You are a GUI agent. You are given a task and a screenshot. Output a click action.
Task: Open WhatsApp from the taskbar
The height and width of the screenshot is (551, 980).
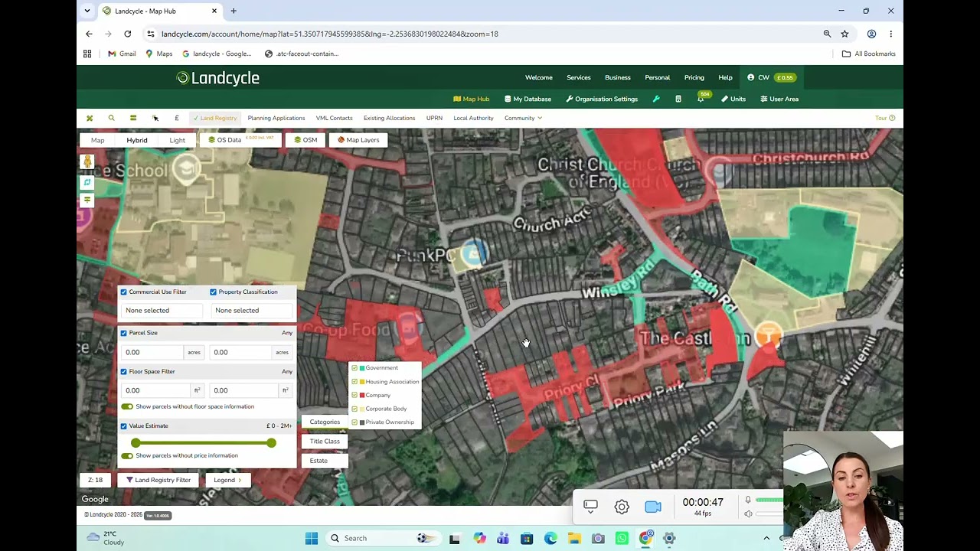click(x=622, y=538)
